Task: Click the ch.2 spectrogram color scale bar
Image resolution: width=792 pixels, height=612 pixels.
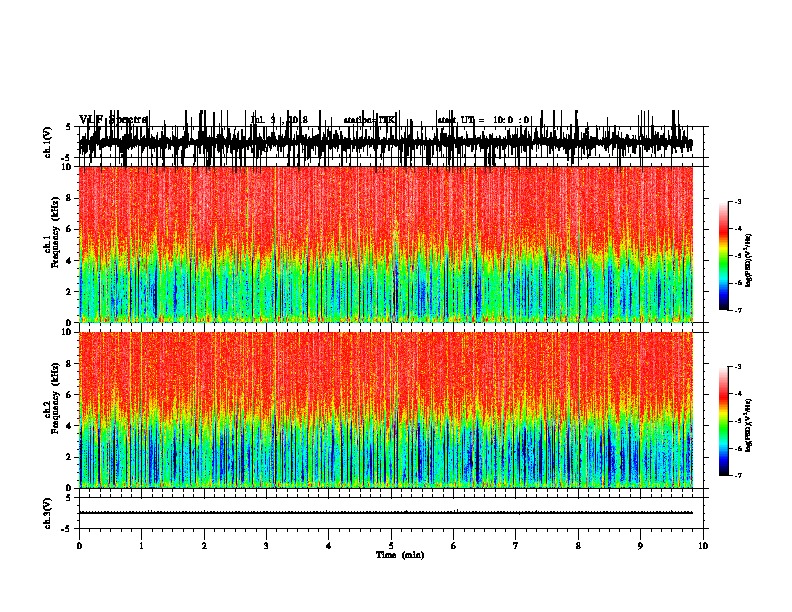Action: pos(723,421)
